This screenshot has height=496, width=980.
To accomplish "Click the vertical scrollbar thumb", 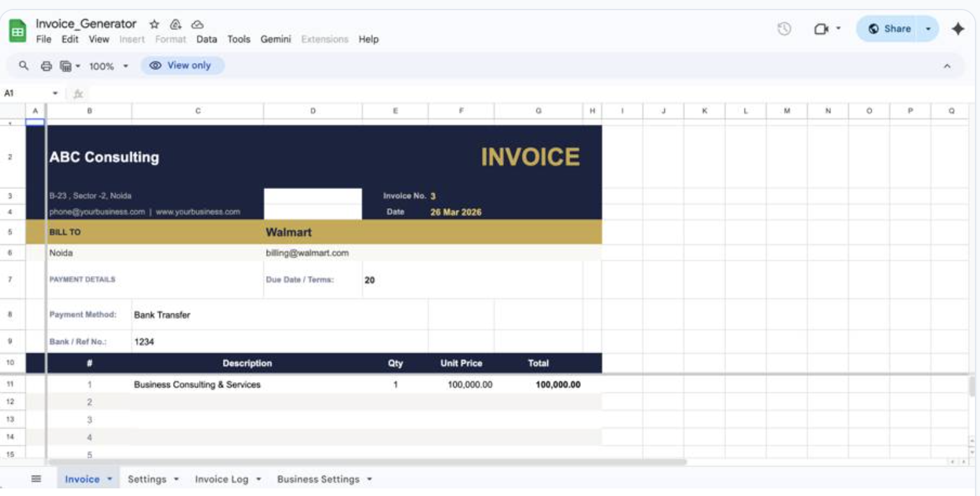I will tap(971, 385).
